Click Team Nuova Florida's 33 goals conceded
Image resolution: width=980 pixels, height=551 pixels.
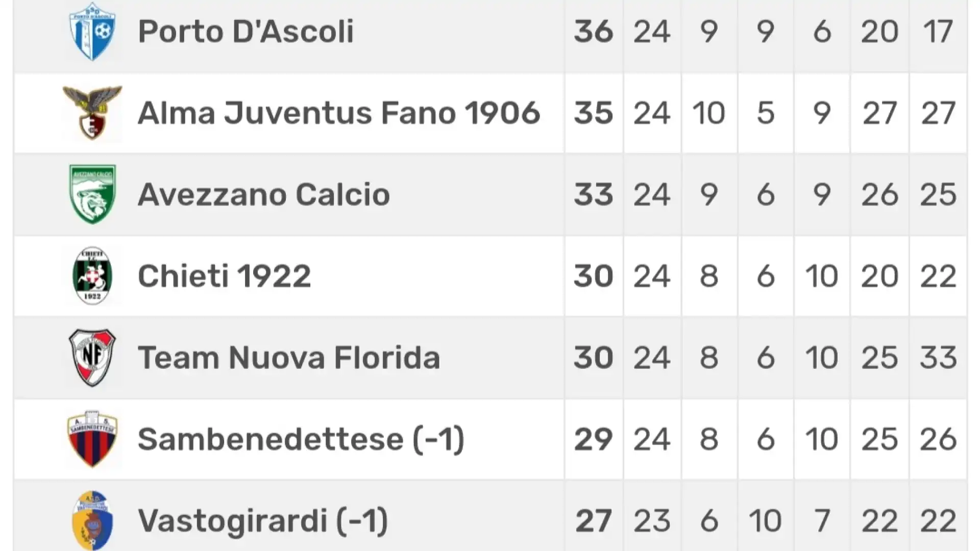point(938,358)
